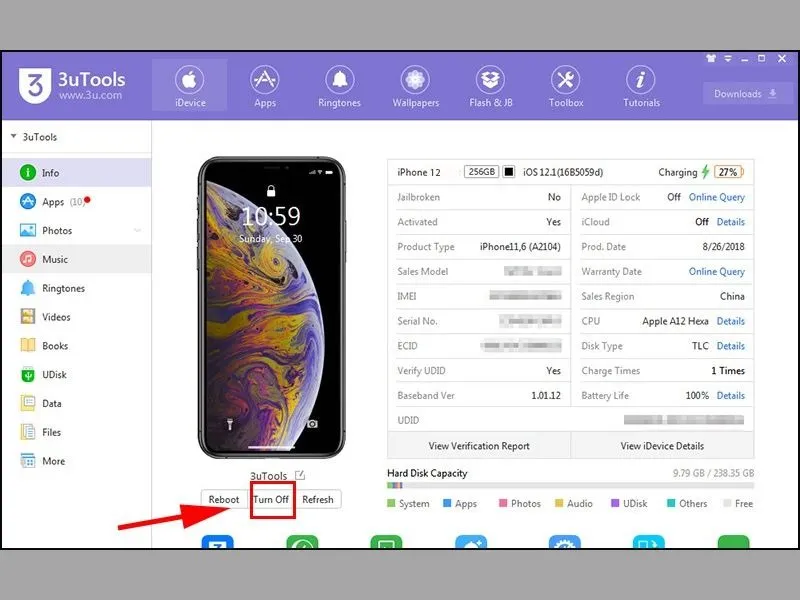Click the 27% battery indicator
The height and width of the screenshot is (600, 800).
(x=729, y=172)
